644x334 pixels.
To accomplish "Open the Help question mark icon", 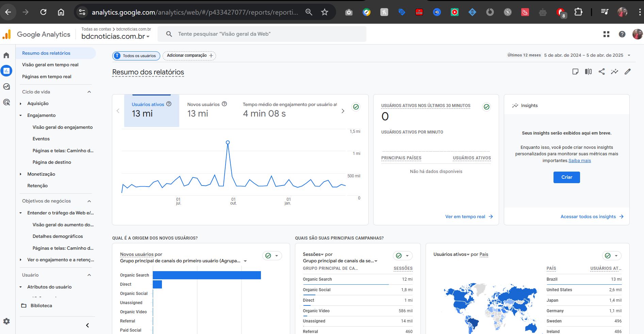I will pos(622,34).
